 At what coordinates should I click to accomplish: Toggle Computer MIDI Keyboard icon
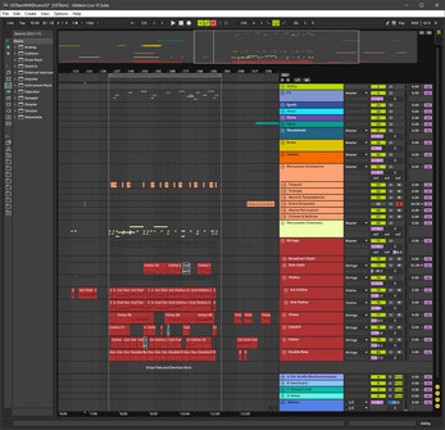pyautogui.click(x=394, y=23)
